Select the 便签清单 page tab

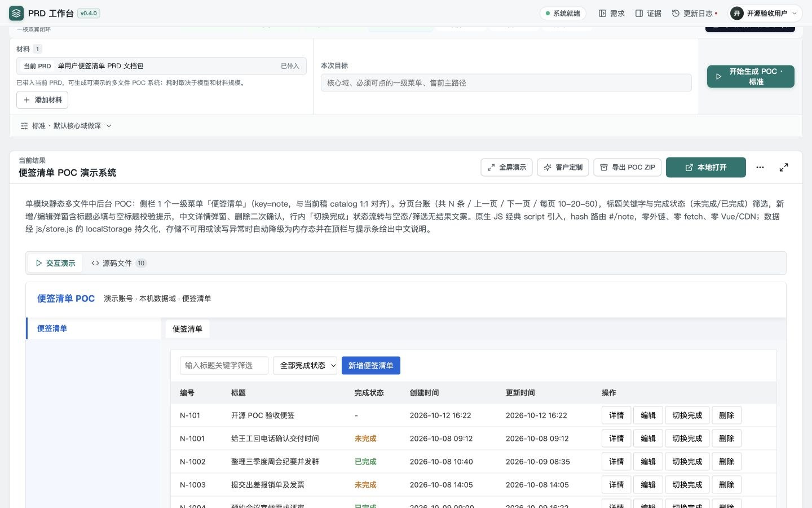[187, 329]
